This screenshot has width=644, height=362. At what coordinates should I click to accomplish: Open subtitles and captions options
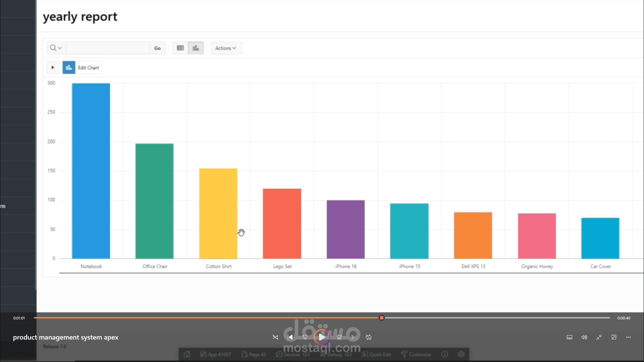click(570, 337)
